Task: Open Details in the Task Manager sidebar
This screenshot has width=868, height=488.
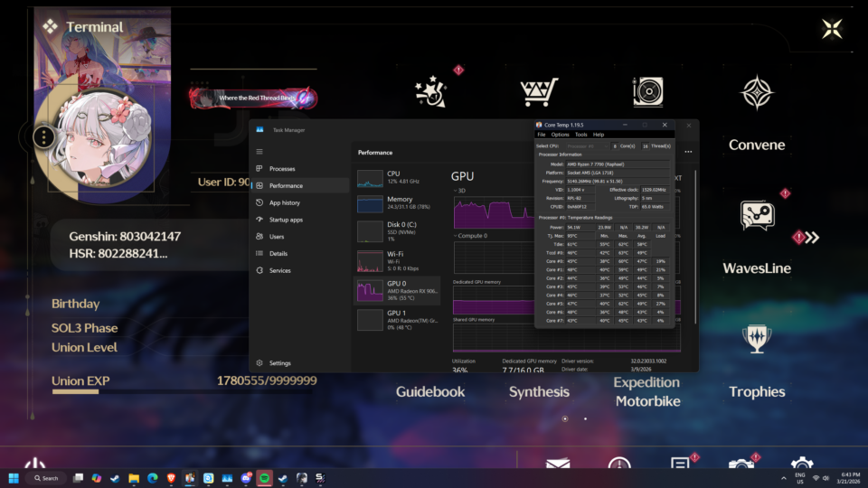Action: (x=301, y=253)
